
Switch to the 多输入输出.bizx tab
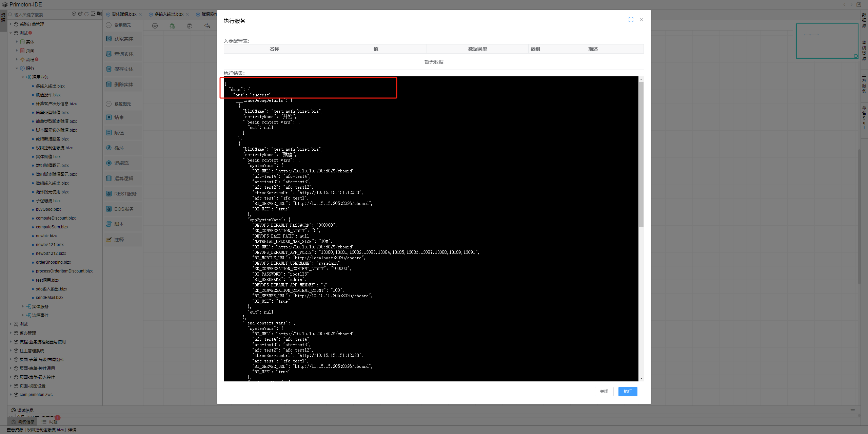(x=169, y=14)
